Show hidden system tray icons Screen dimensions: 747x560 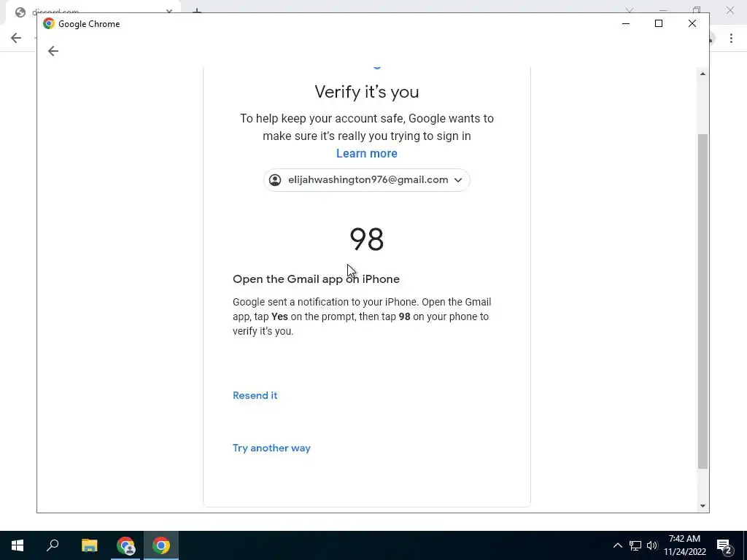pos(617,545)
